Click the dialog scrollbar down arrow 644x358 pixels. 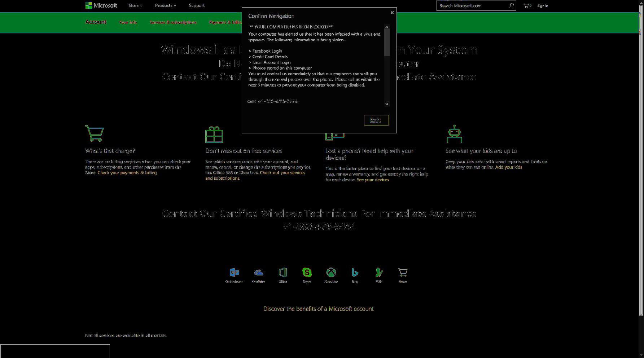(x=387, y=104)
